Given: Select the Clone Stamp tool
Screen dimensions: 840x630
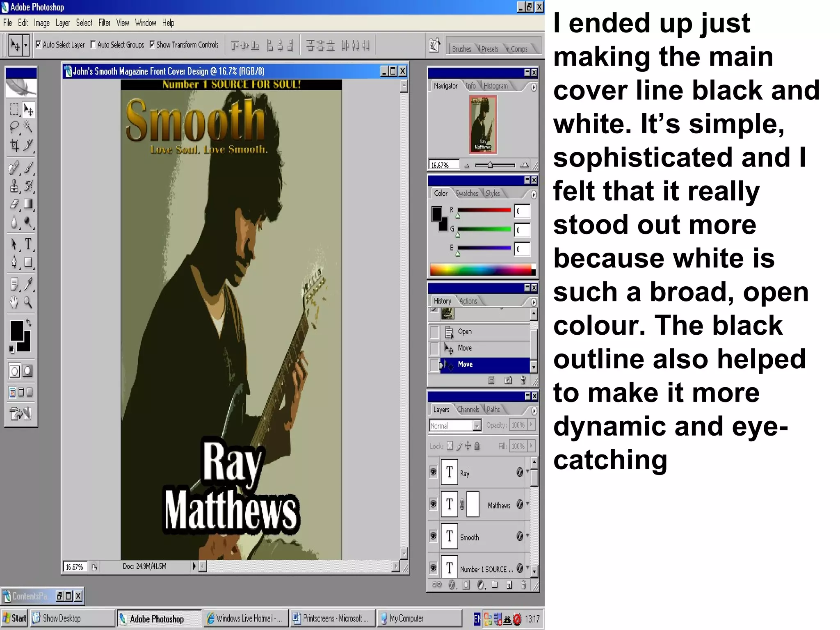Looking at the screenshot, I should coord(14,186).
